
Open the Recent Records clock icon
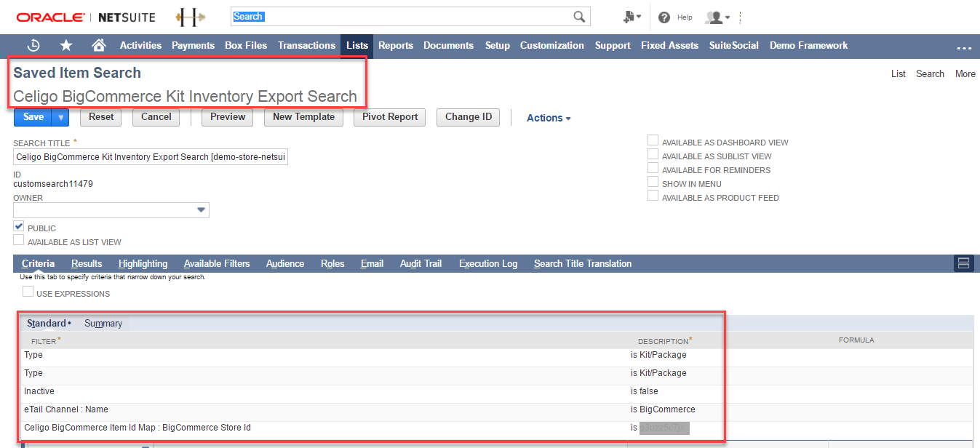coord(33,45)
